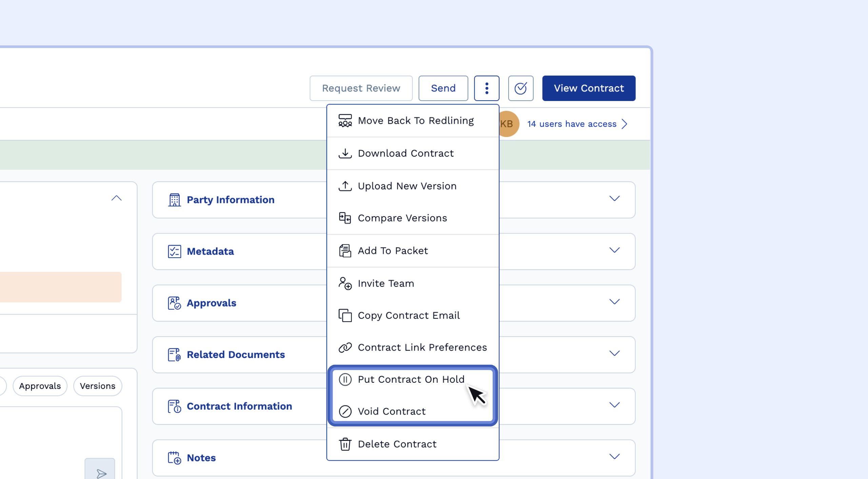Expand the Party Information section chevron
The image size is (868, 479).
(614, 199)
